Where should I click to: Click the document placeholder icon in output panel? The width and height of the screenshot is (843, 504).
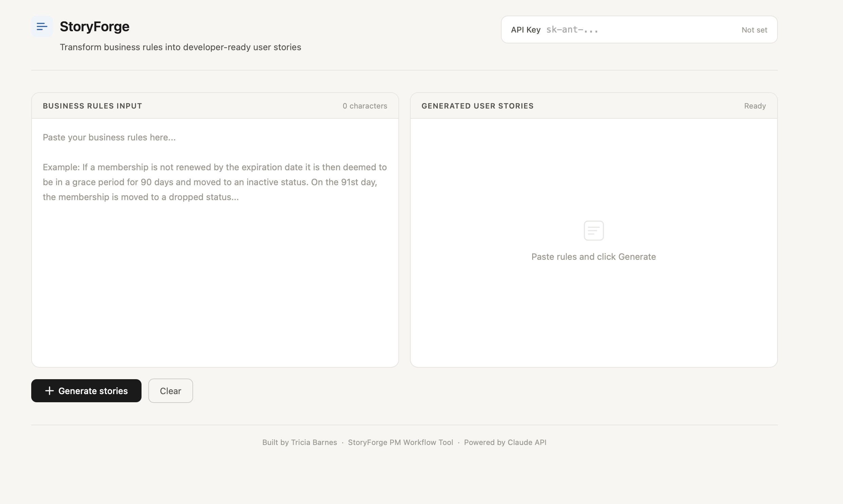pyautogui.click(x=593, y=231)
